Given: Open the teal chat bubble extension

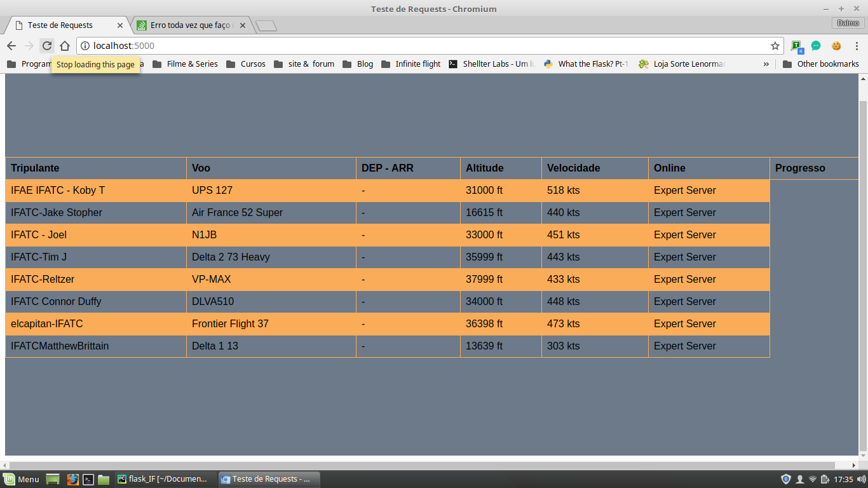Looking at the screenshot, I should point(816,46).
